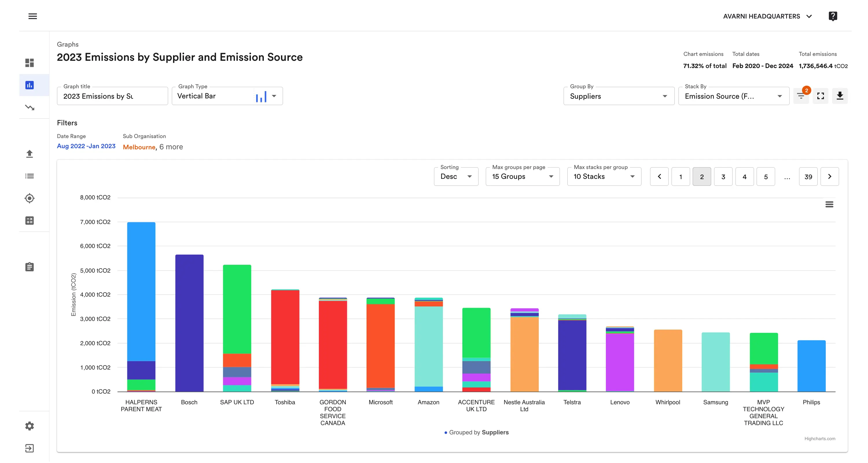
Task: Toggle fullscreen graph view icon
Action: 821,96
